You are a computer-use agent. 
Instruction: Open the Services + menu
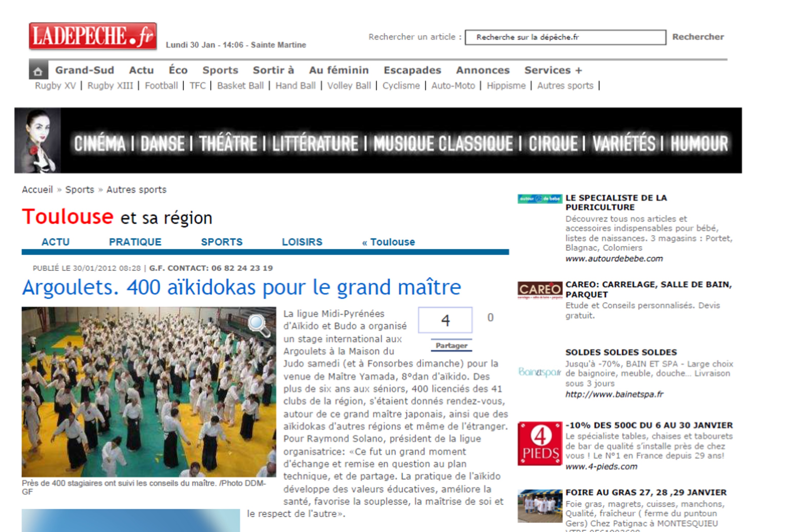point(553,70)
